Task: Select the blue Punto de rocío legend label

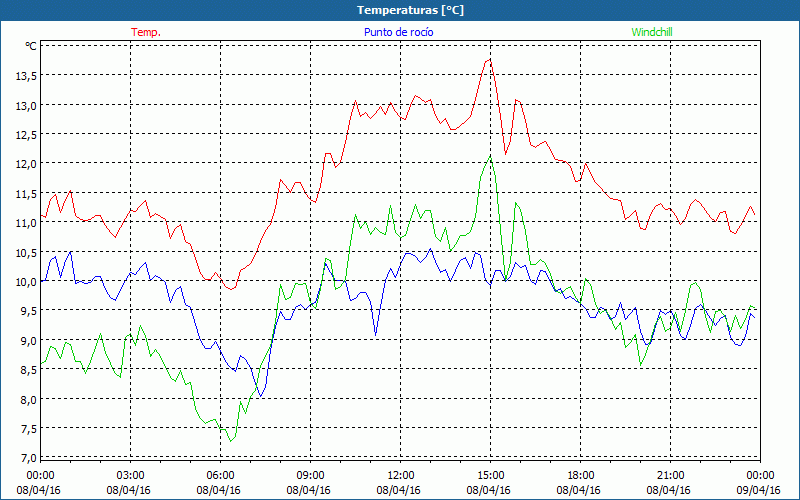Action: 398,32
